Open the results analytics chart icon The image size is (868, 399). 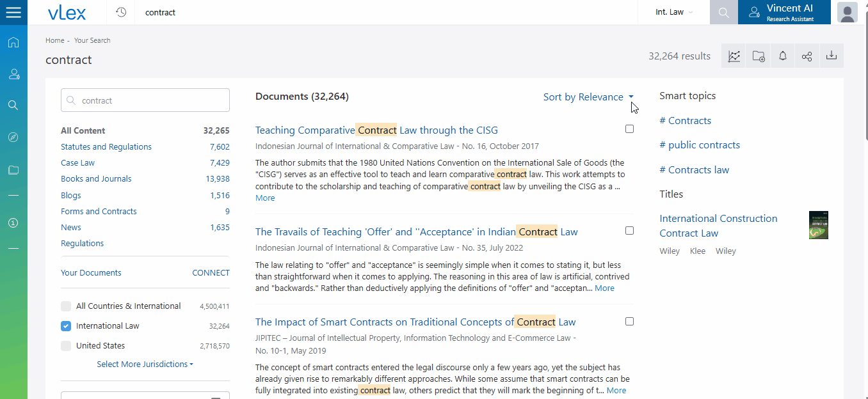[734, 56]
